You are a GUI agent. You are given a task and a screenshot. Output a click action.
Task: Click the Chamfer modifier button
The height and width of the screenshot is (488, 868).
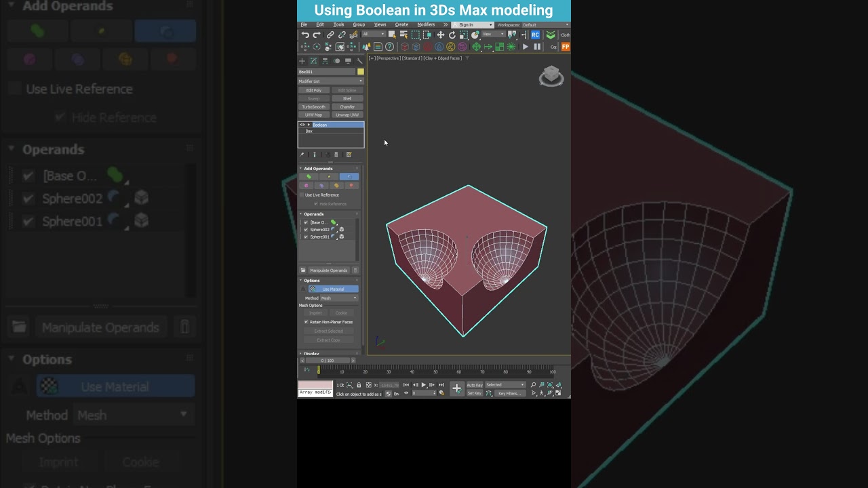click(x=347, y=107)
